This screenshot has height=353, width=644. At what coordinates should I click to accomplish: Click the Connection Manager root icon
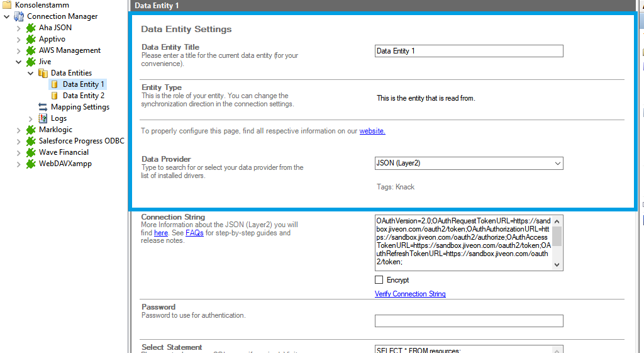point(19,16)
